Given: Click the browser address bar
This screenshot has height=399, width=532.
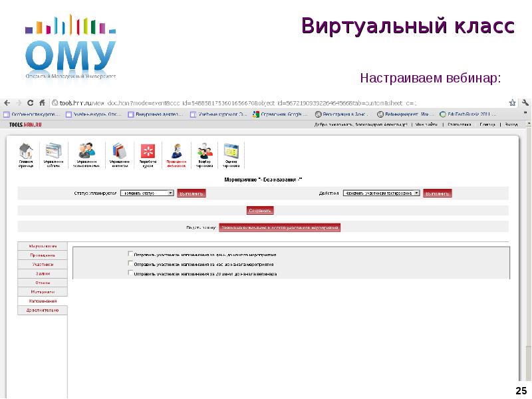Looking at the screenshot, I should coord(266,103).
